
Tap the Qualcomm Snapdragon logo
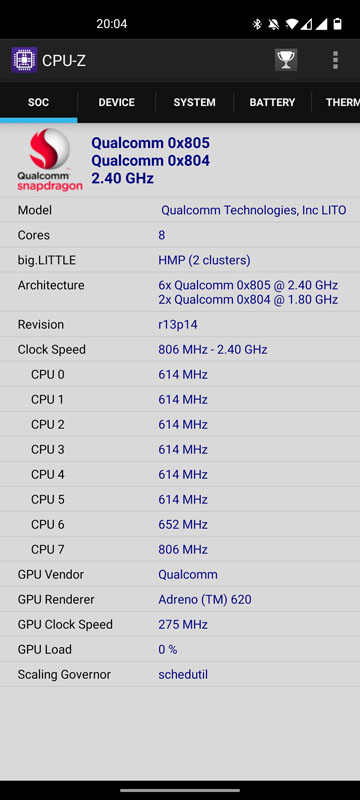click(x=49, y=160)
